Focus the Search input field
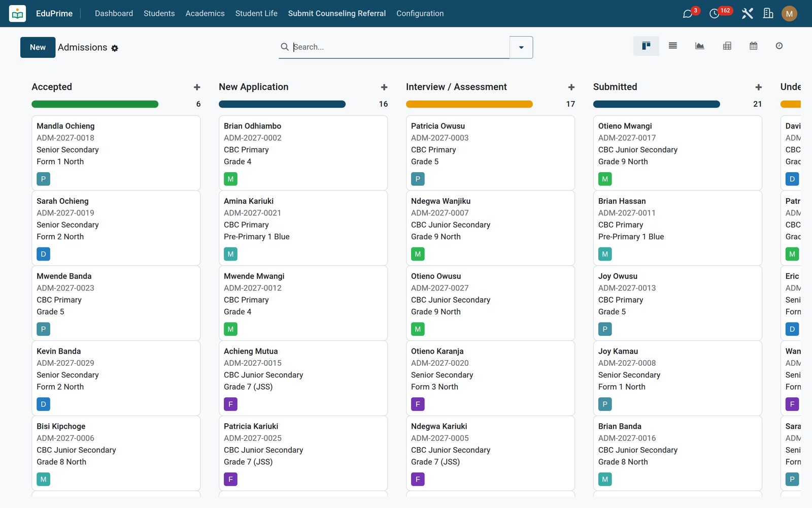The image size is (812, 508). click(x=400, y=47)
